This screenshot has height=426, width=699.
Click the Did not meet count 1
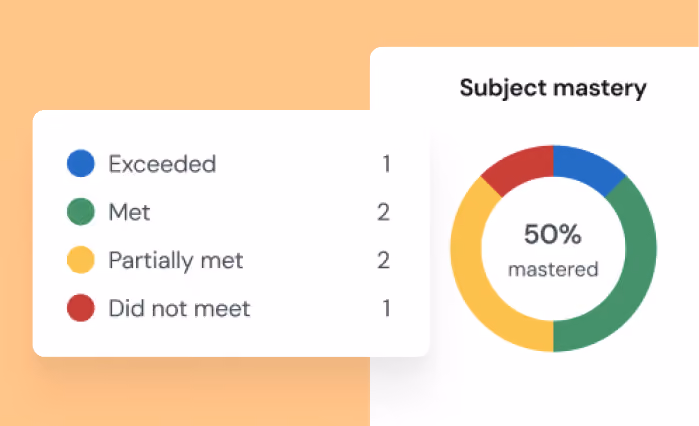(x=387, y=308)
